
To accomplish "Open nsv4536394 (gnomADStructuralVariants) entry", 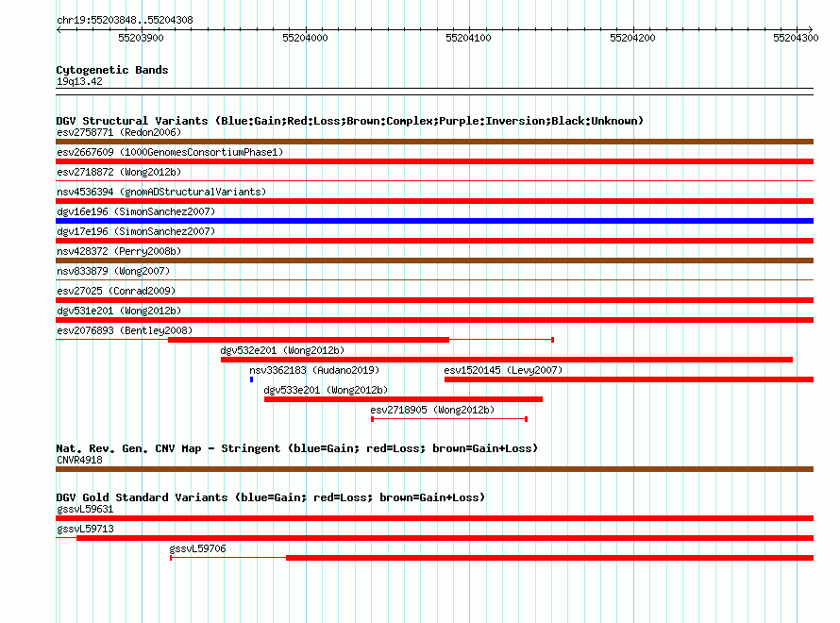I will point(161,192).
